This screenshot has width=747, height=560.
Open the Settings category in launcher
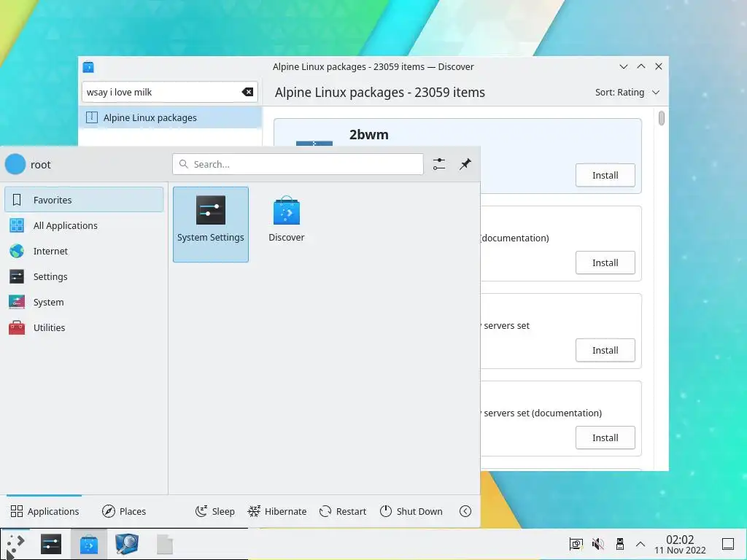pyautogui.click(x=84, y=276)
